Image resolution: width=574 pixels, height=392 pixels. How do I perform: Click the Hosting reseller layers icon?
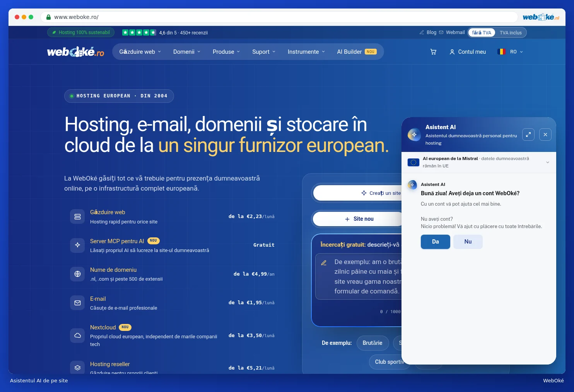(77, 368)
